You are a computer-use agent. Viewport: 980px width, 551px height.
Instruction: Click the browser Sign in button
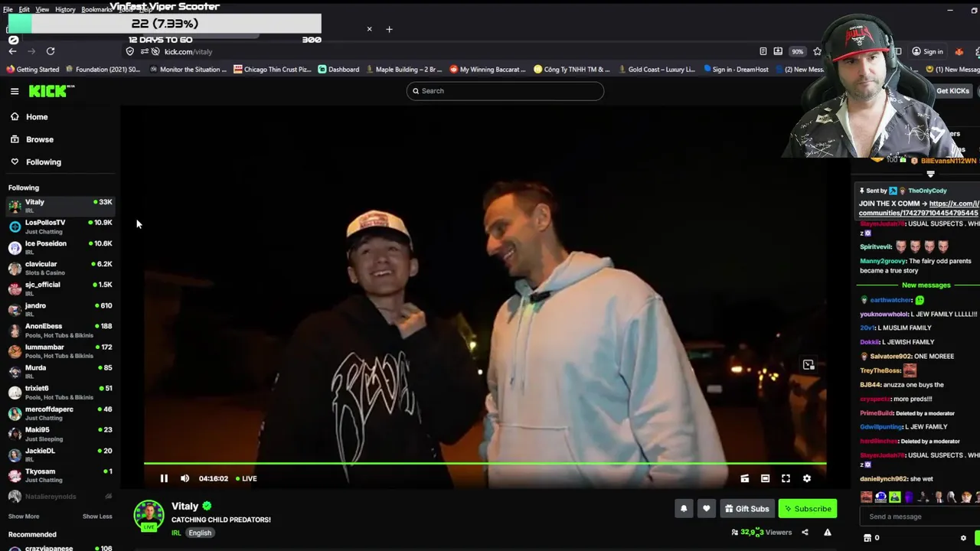click(x=927, y=51)
